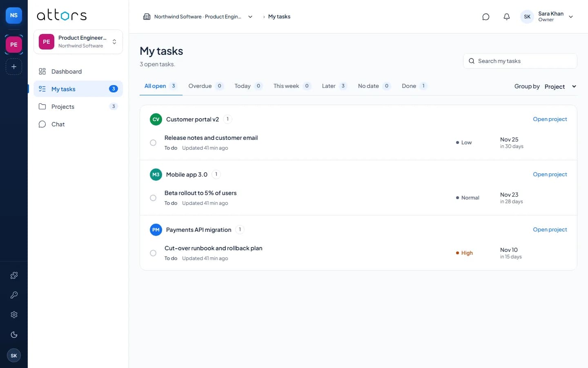588x368 pixels.
Task: Click the 'My tasks' breadcrumb
Action: click(x=279, y=17)
